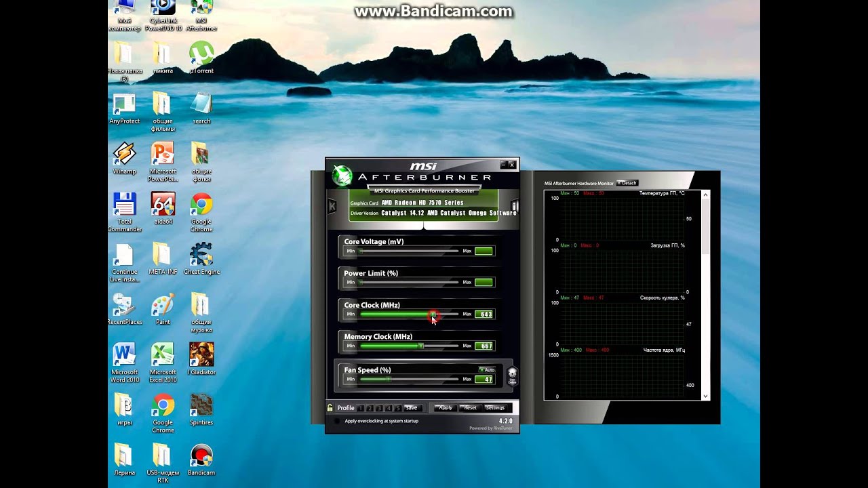Click the fan User Define icon
This screenshot has width=868, height=488.
pos(512,376)
